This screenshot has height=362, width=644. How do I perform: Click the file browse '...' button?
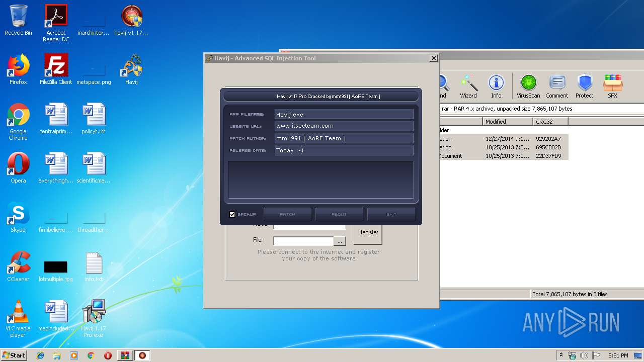pyautogui.click(x=340, y=241)
